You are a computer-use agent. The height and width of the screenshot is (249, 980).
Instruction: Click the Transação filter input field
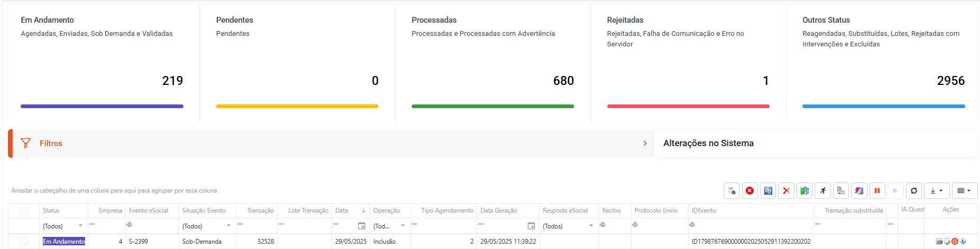256,226
